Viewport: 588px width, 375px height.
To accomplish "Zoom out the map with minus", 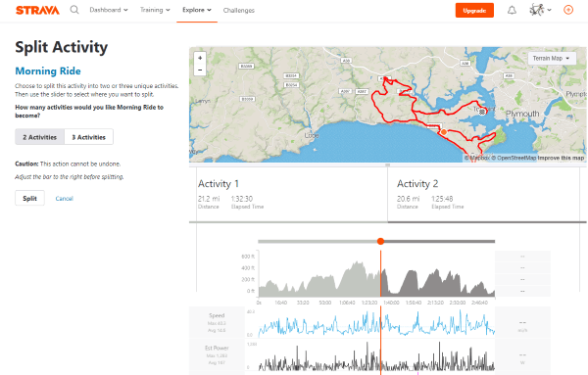I will (x=200, y=70).
